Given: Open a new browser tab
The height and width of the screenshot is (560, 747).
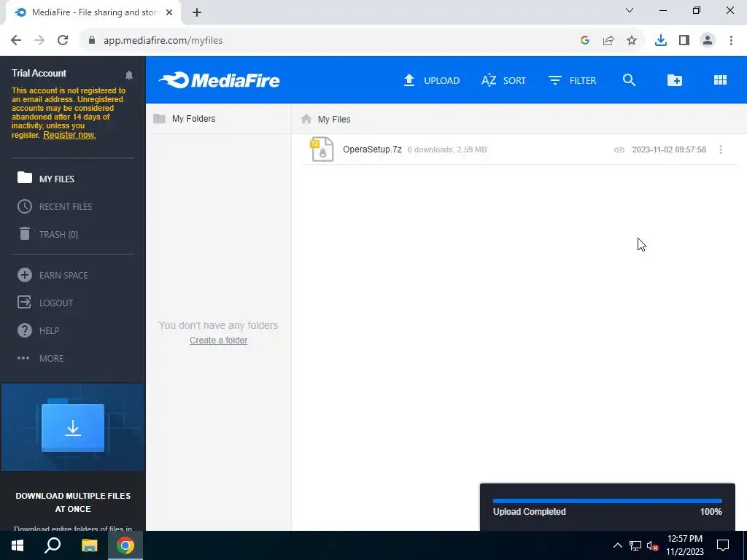Looking at the screenshot, I should click(197, 12).
